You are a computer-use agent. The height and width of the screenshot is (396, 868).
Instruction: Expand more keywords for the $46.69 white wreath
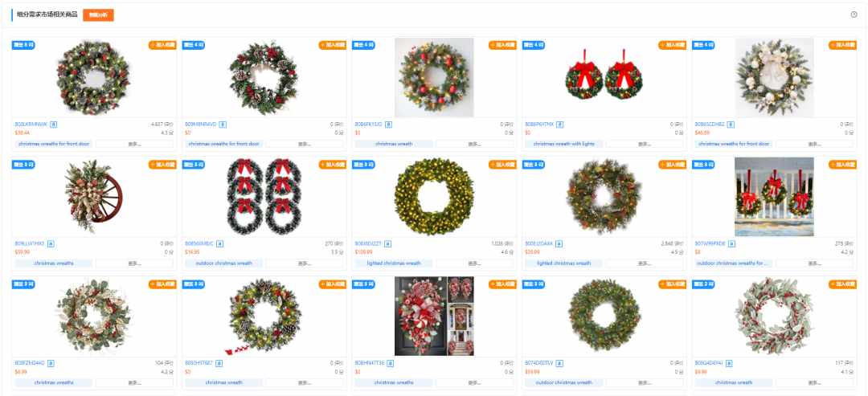point(814,144)
